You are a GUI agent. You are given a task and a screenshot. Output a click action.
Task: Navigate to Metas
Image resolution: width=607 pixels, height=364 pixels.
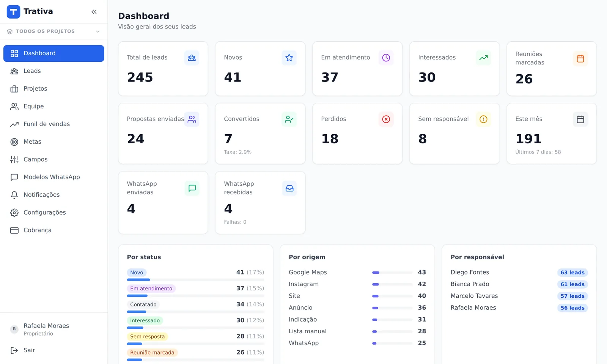click(x=53, y=142)
